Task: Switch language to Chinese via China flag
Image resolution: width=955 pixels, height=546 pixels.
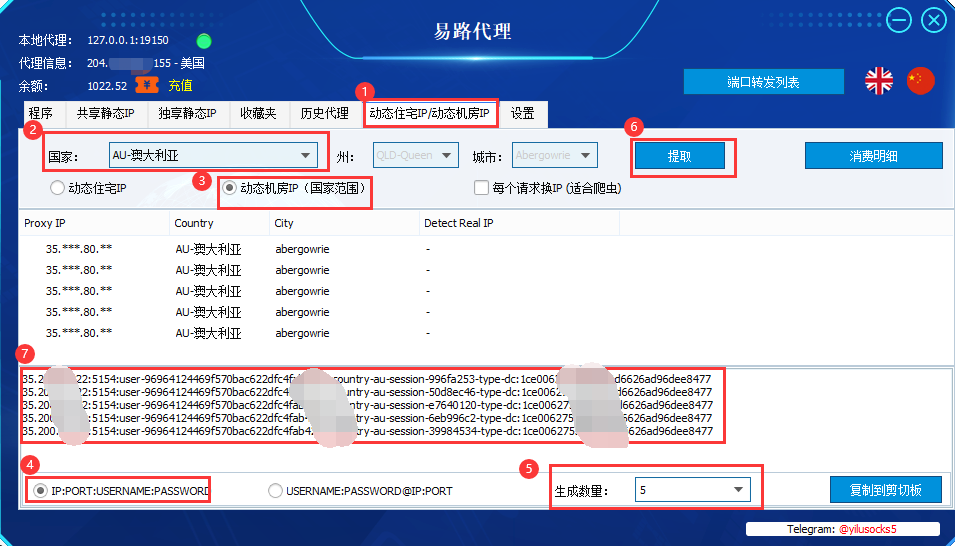Action: pos(920,81)
